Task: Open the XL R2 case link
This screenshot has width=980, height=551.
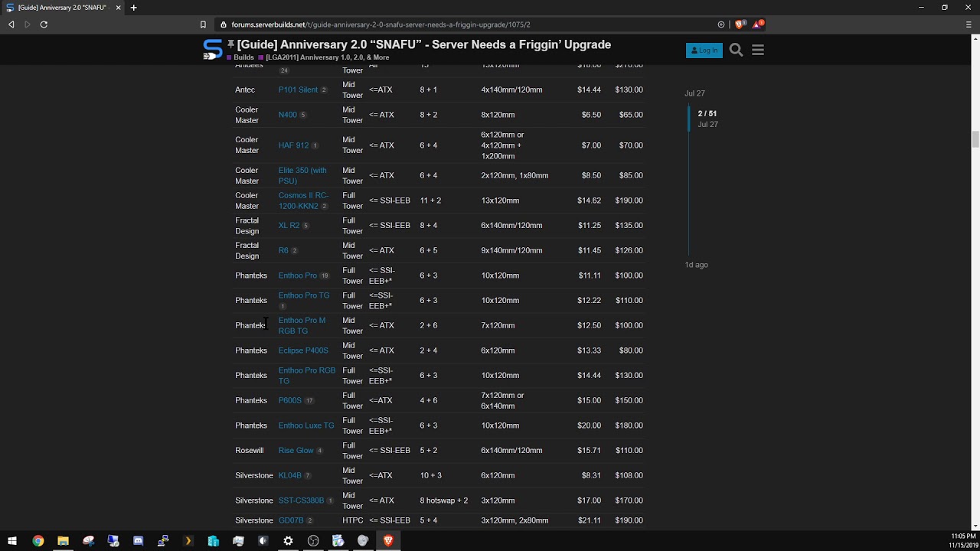Action: tap(289, 226)
